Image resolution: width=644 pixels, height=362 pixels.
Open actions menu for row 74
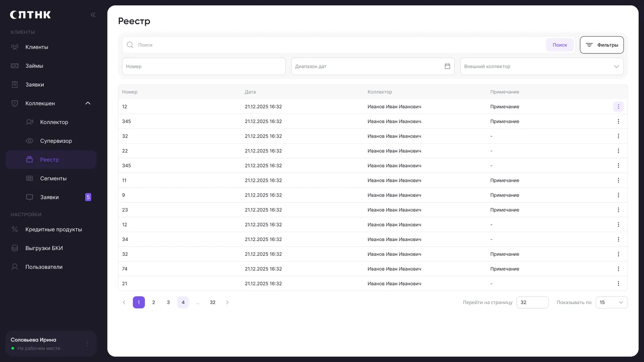pos(618,269)
